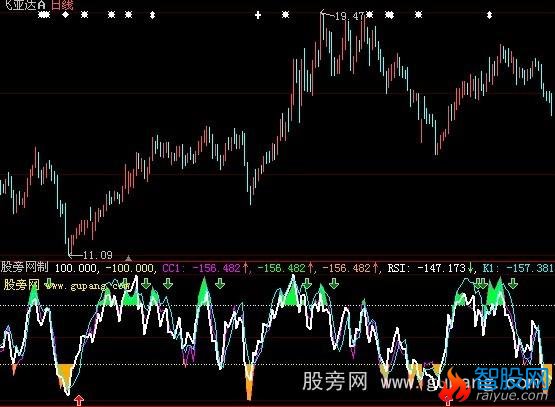Open the star marker beside the 19.47 label
Viewport: 555px width, 407px height.
point(370,15)
